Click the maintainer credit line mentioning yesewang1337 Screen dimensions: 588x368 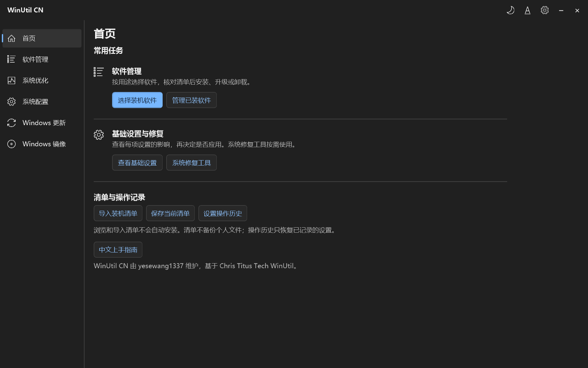(x=197, y=266)
